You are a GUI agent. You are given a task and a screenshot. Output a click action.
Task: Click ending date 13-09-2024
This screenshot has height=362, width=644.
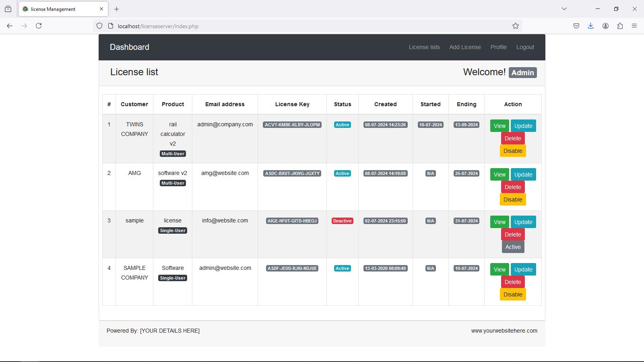pos(466,125)
